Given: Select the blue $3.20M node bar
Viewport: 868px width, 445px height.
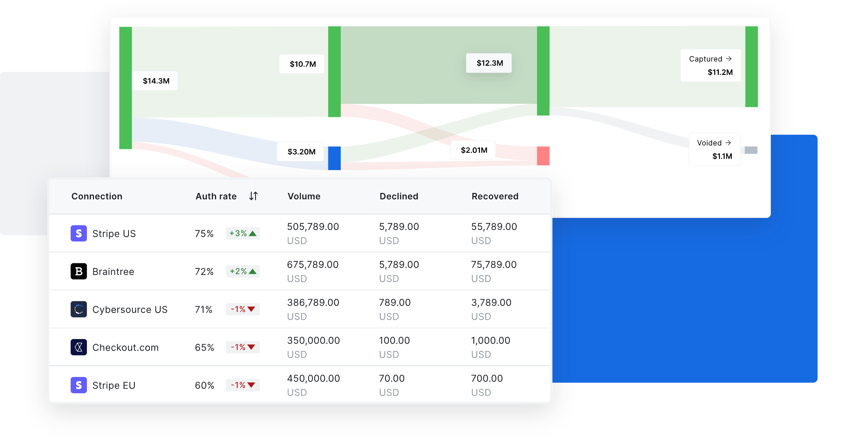Looking at the screenshot, I should pos(334,158).
